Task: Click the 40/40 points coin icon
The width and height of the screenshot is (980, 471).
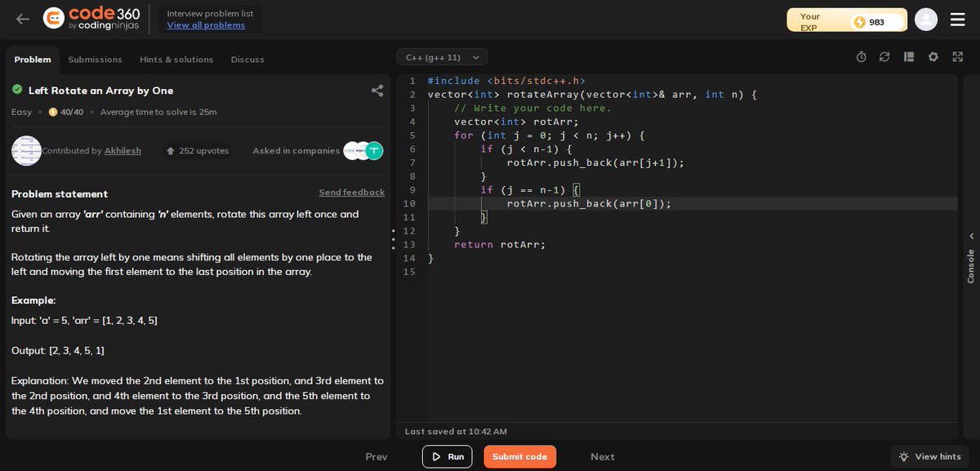Action: pyautogui.click(x=53, y=112)
